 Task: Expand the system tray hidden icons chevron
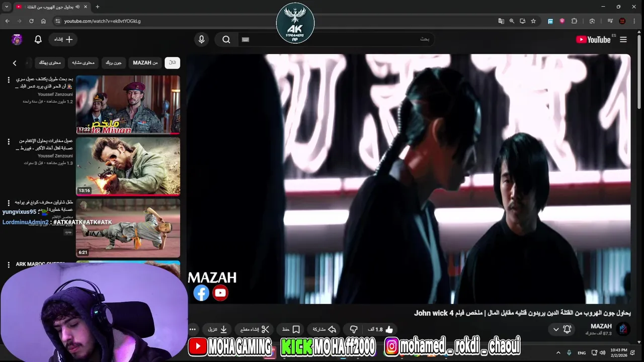pyautogui.click(x=558, y=352)
